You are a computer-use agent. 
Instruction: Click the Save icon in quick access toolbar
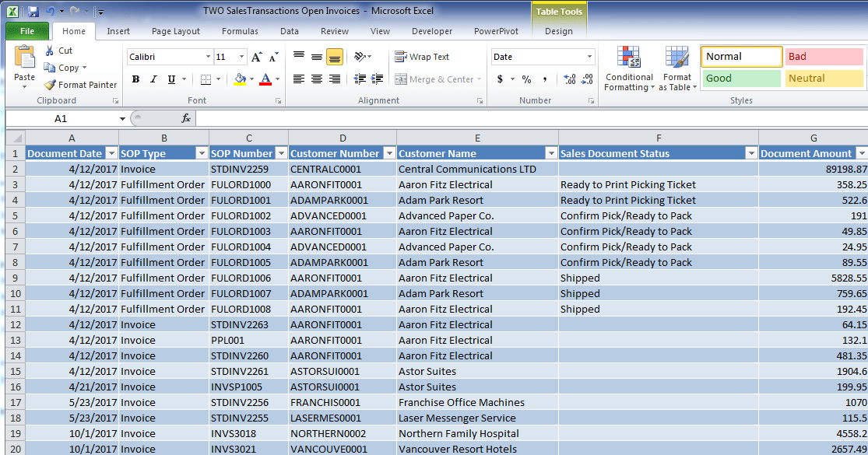pyautogui.click(x=33, y=11)
